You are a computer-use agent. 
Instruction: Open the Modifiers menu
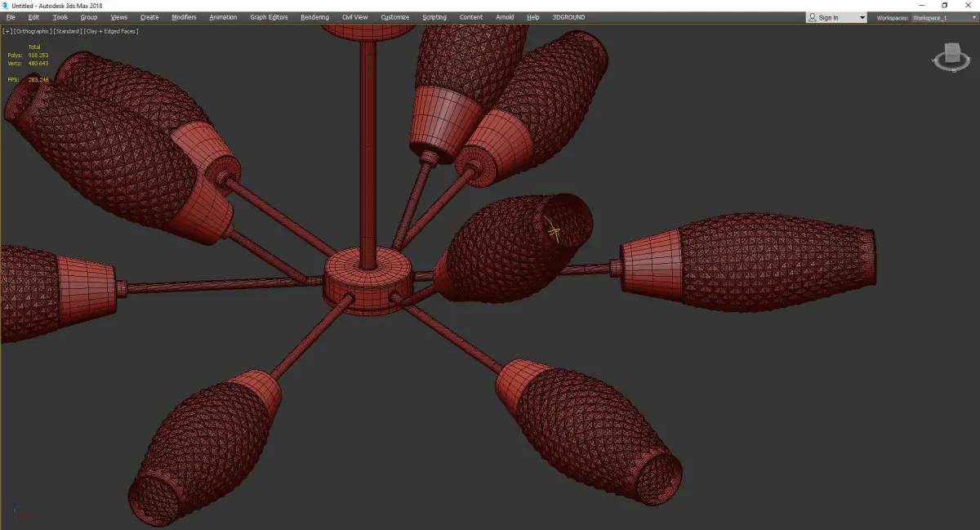185,17
